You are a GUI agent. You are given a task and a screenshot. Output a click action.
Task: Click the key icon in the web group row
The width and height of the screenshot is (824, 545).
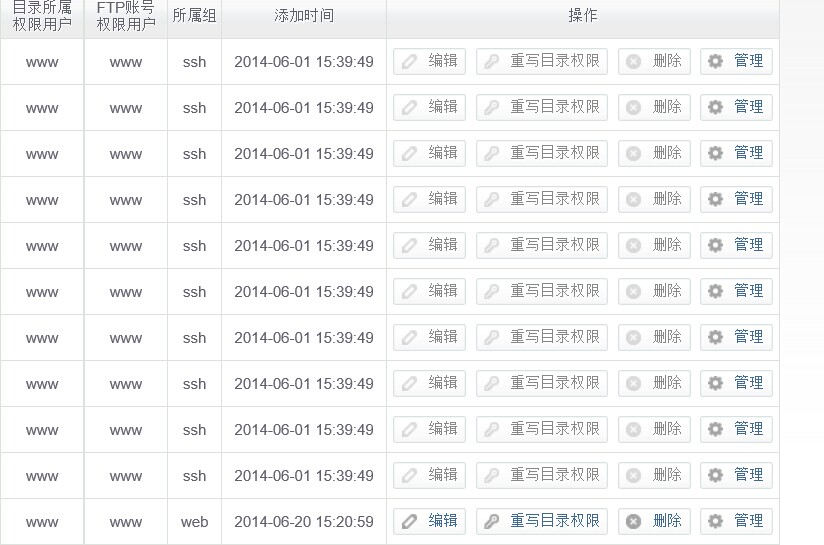click(x=491, y=521)
